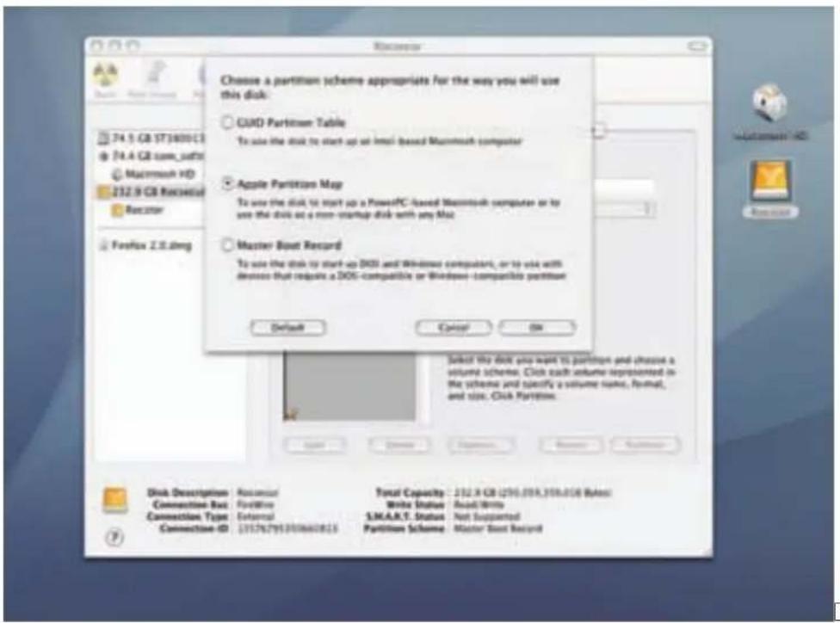Screen dimensions: 840x623
Task: Click the New Image toolbar icon
Action: click(154, 75)
